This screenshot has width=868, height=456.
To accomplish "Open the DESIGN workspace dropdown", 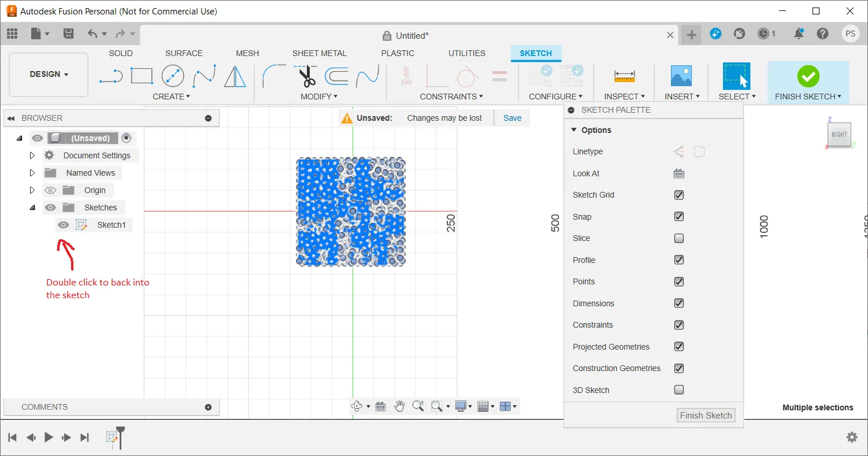I will [x=49, y=75].
